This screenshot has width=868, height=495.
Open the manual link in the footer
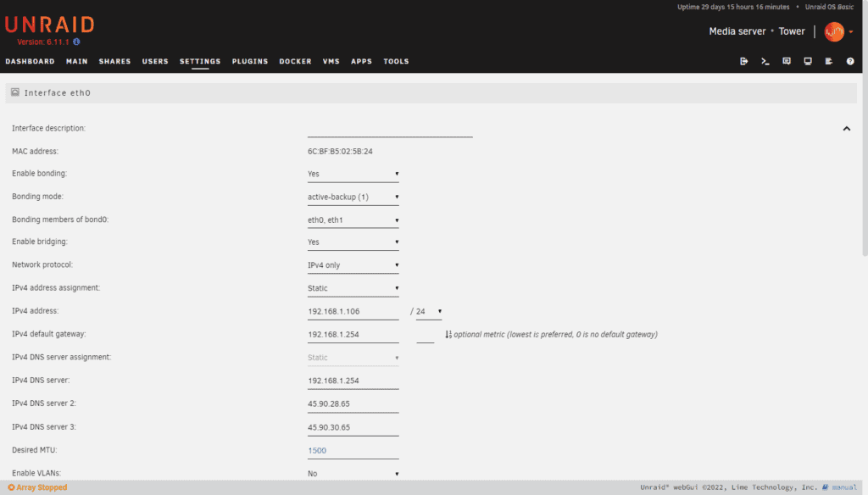coord(842,487)
